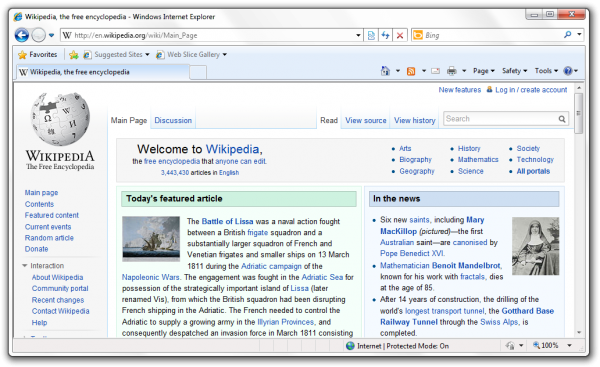This screenshot has height=367, width=600.
Task: Open the Tools menu
Action: coord(546,71)
